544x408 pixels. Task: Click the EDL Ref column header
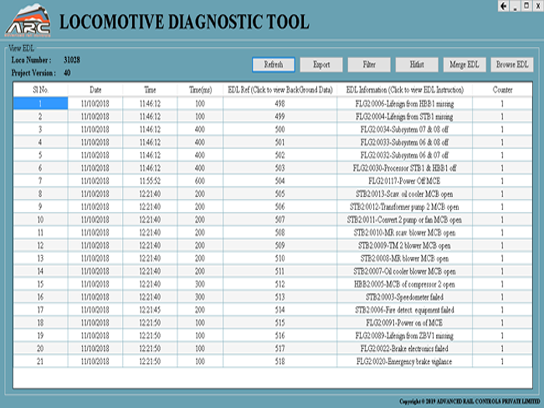(x=280, y=90)
